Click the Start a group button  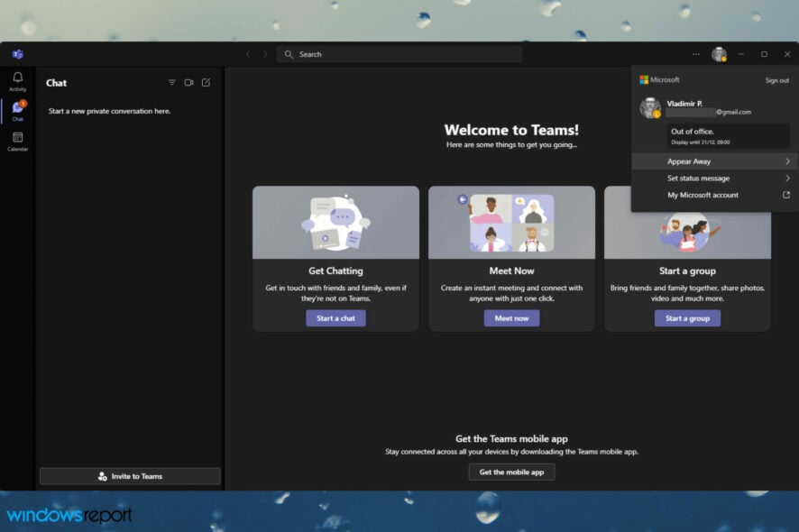click(687, 318)
